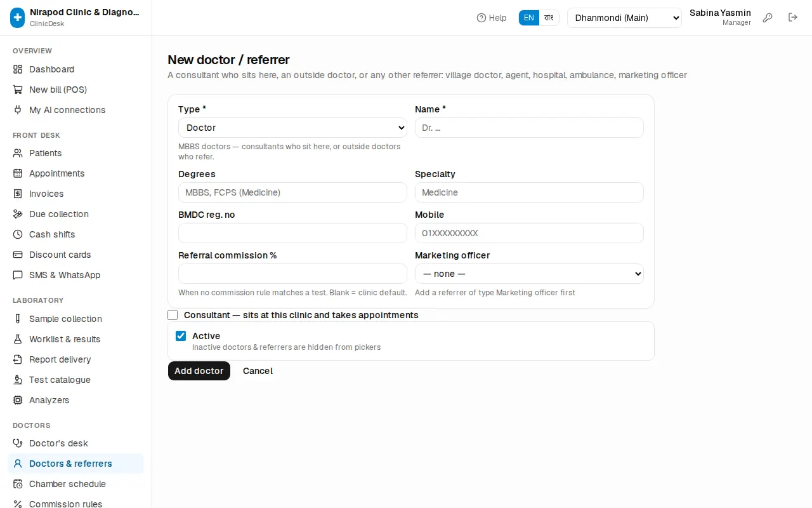This screenshot has height=508, width=812.
Task: Focus the Referral commission % field
Action: pyautogui.click(x=292, y=274)
